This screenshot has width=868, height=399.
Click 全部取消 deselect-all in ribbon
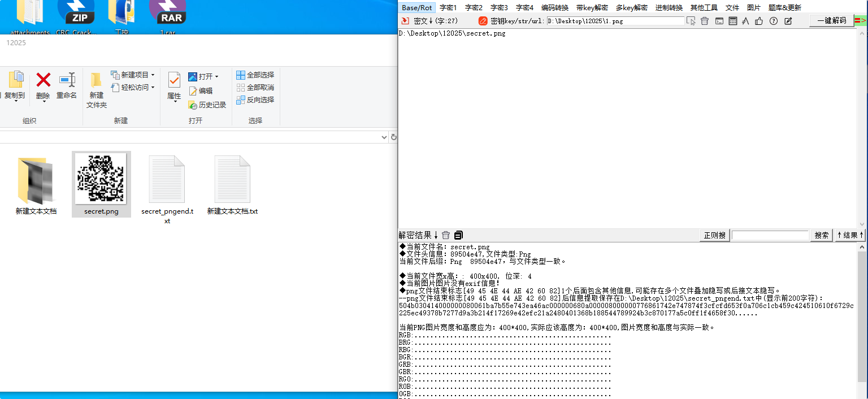click(255, 87)
